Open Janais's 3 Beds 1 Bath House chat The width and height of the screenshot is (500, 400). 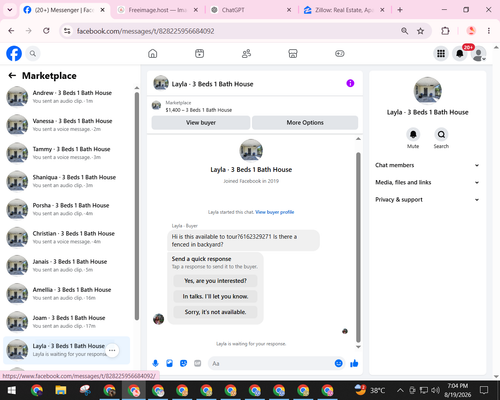(x=67, y=266)
